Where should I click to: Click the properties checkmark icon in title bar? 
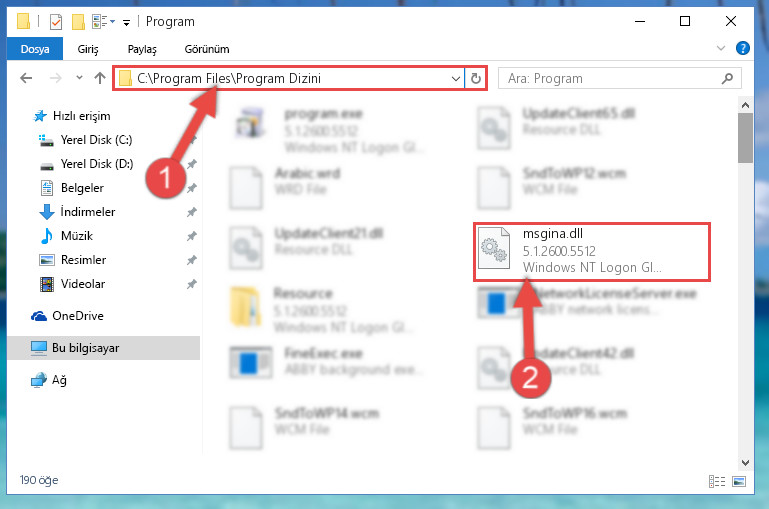(56, 22)
